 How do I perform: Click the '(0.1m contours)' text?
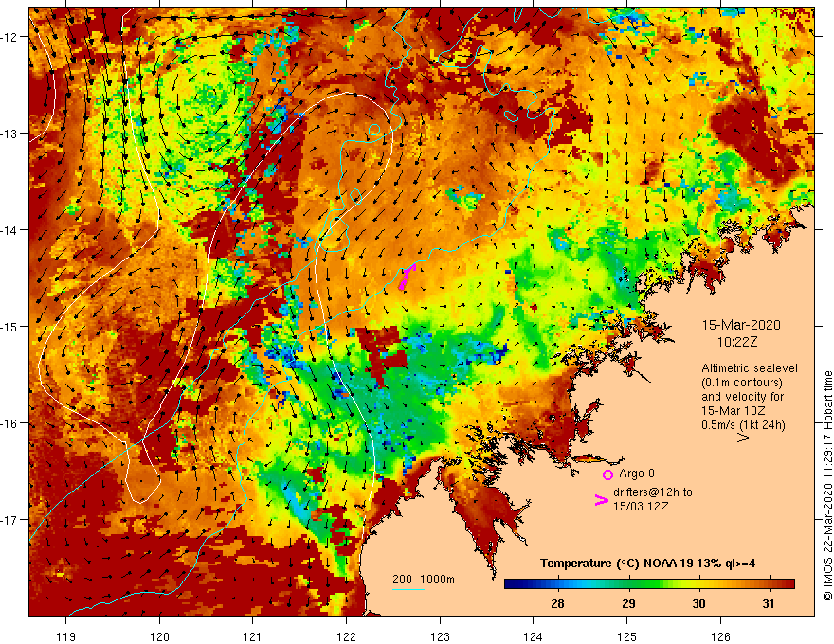tap(742, 383)
